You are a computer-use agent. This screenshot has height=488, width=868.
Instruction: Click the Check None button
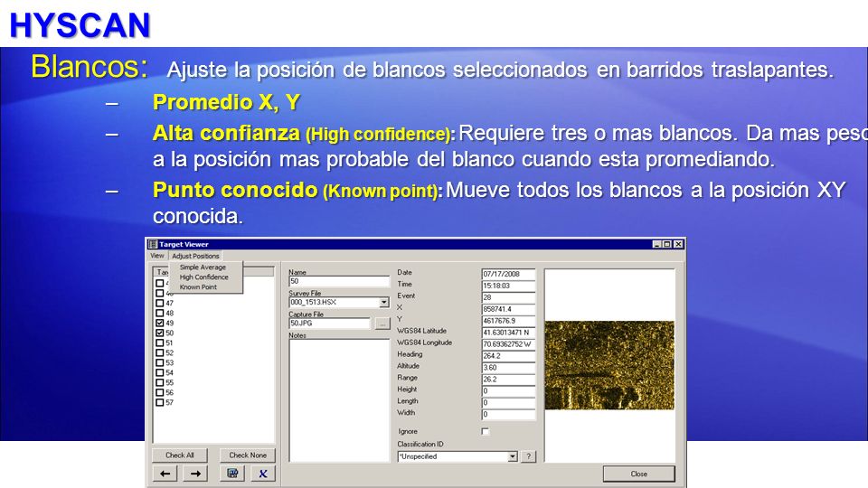click(x=248, y=455)
